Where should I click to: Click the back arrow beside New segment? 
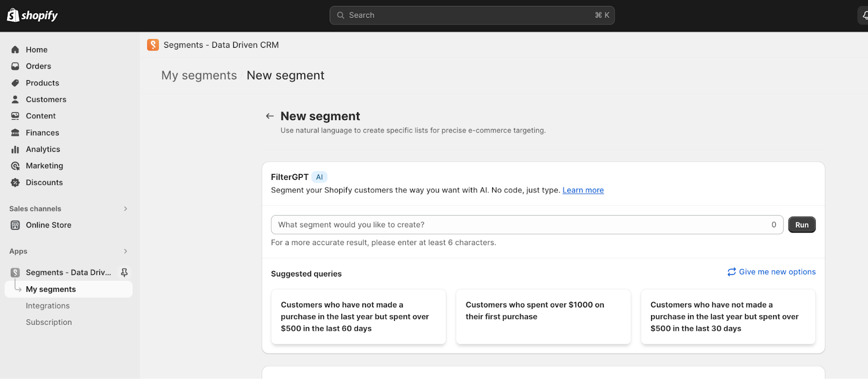(x=270, y=116)
